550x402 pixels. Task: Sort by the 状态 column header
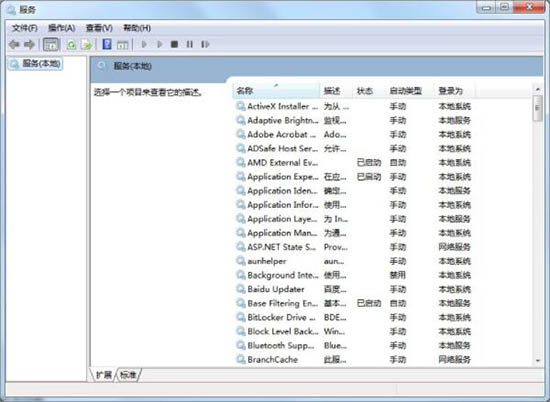tap(369, 91)
